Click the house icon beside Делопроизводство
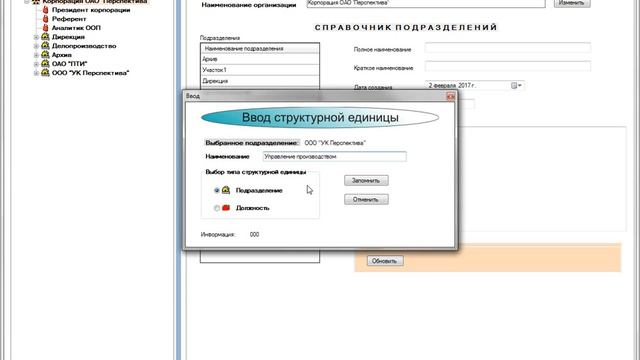The height and width of the screenshot is (360, 640). [x=45, y=46]
